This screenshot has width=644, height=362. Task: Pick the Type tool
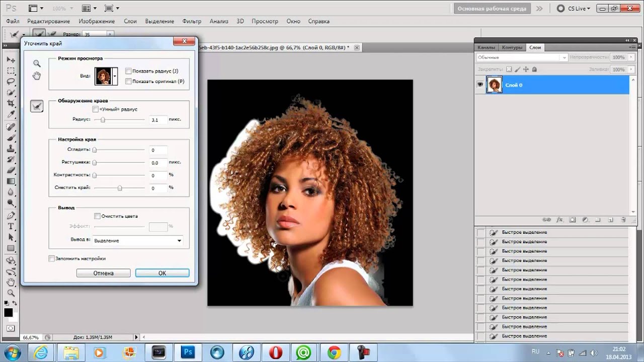tap(11, 226)
